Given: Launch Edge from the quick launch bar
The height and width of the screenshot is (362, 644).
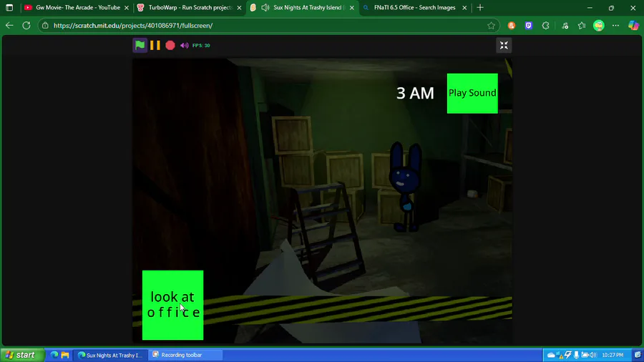Looking at the screenshot, I should pyautogui.click(x=54, y=355).
